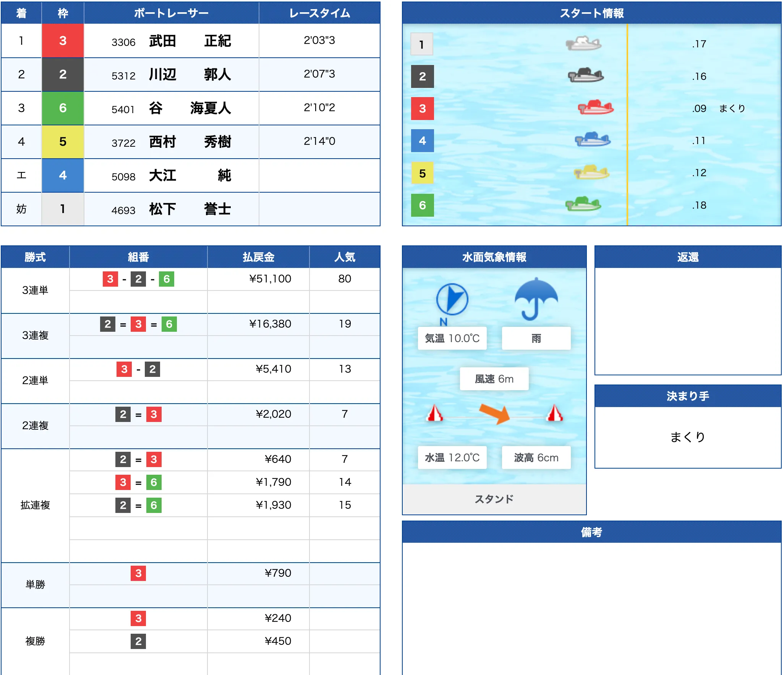Select the ¥51,100 payout cell

270,279
